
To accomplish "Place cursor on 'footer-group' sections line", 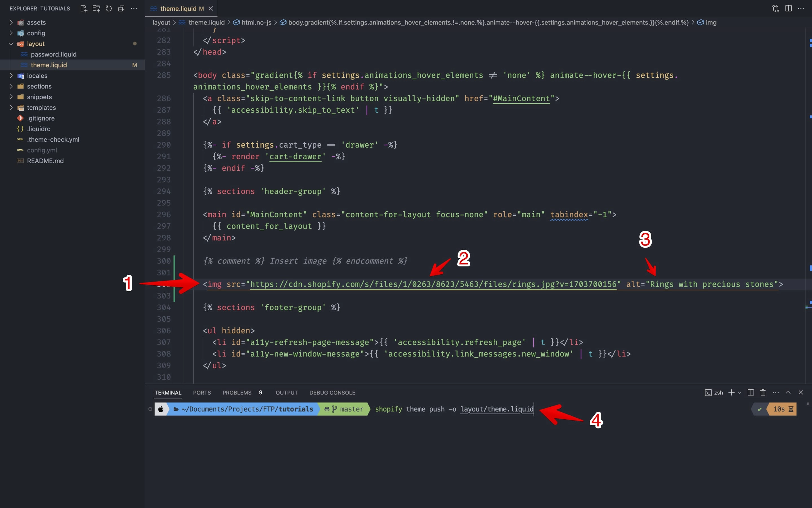I will pos(272,307).
